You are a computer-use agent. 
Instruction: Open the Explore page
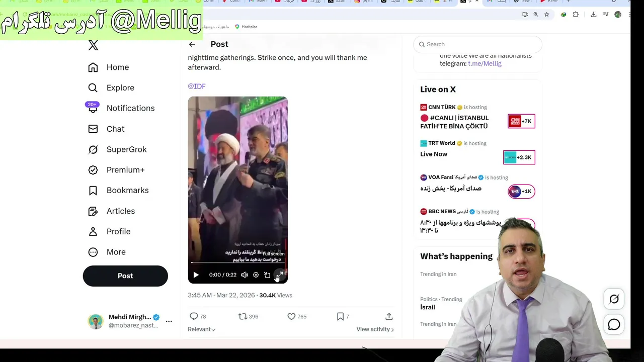[111, 87]
